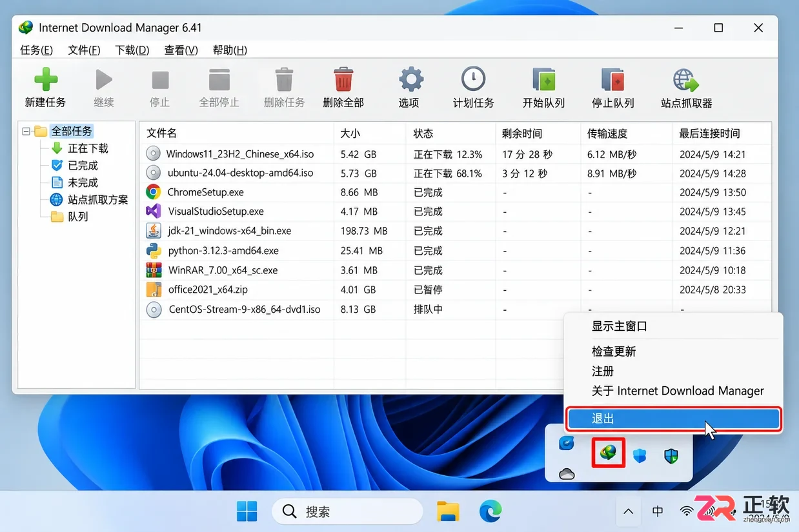Screen dimensions: 799x532
Task: Click the 中 input method indicator
Action: tap(658, 511)
